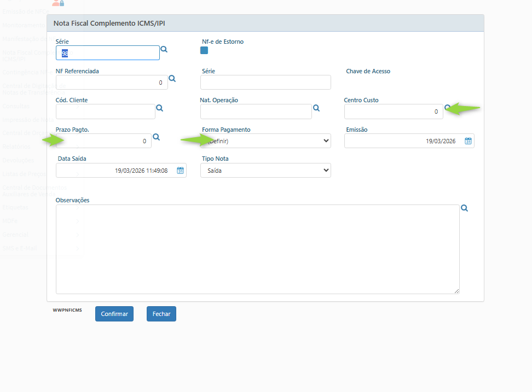Click the Fechar button
This screenshot has height=392, width=532.
[161, 314]
